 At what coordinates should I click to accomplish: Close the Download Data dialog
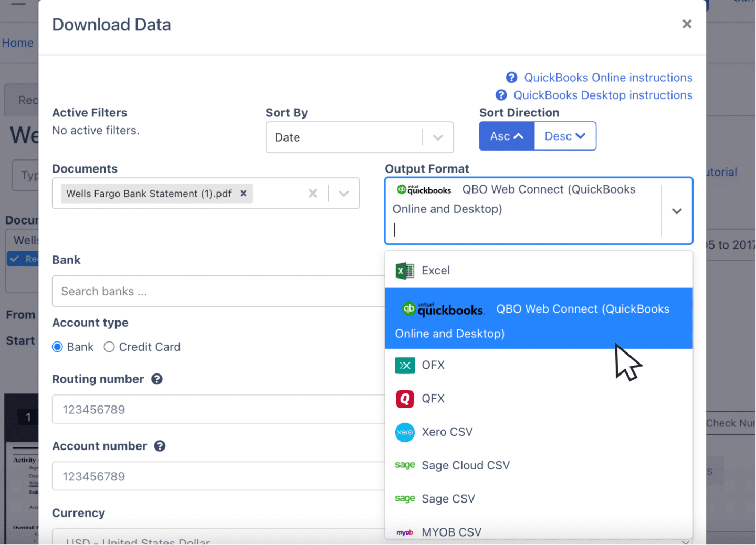click(x=687, y=24)
